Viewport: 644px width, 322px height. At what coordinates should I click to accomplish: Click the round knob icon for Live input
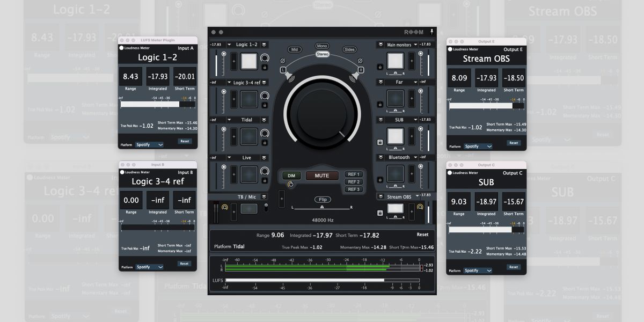click(x=264, y=171)
